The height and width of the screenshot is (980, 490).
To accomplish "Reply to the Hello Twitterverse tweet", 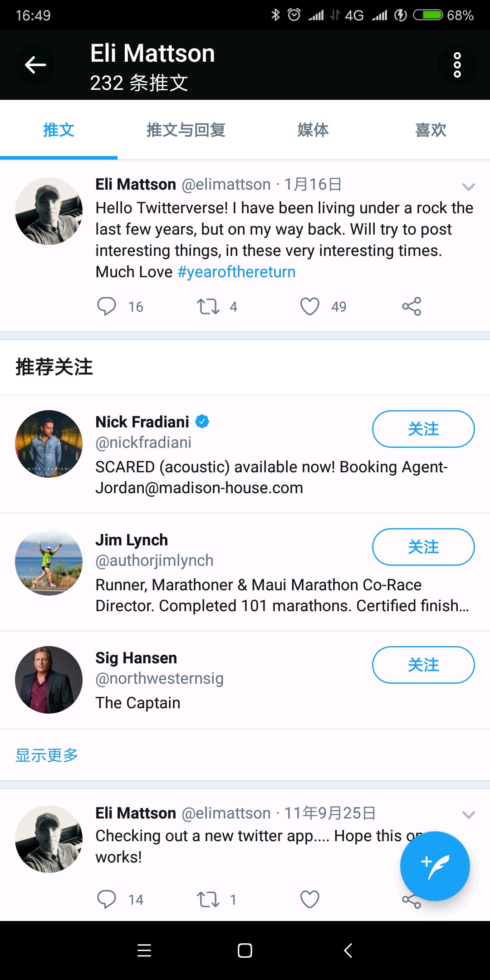I will (x=107, y=306).
